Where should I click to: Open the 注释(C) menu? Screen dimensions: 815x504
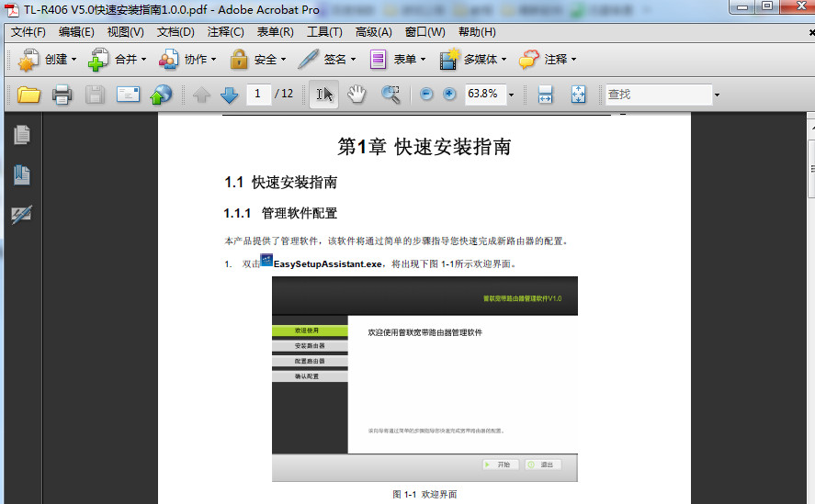point(226,32)
